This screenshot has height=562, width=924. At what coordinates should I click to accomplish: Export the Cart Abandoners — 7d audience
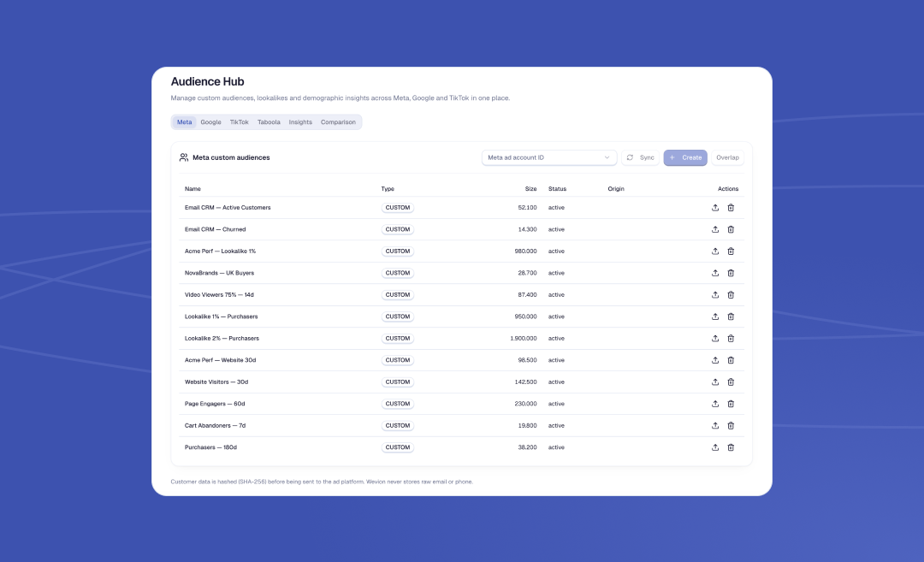coord(714,425)
